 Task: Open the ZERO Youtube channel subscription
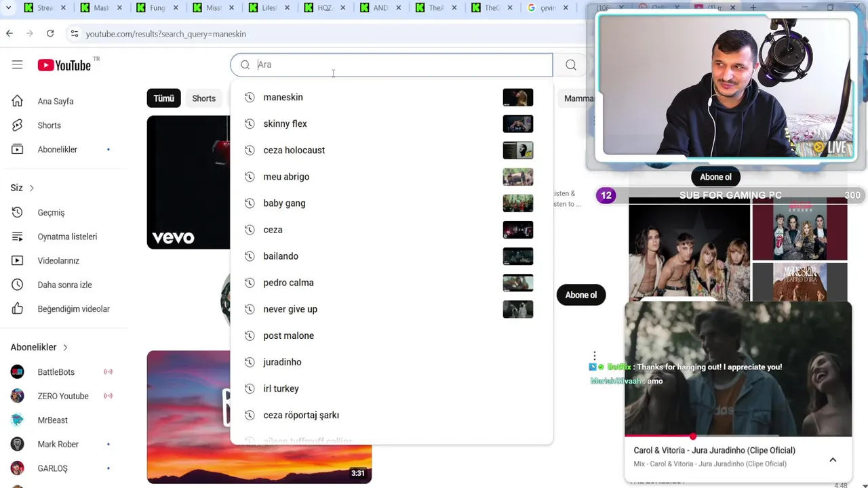(x=63, y=396)
